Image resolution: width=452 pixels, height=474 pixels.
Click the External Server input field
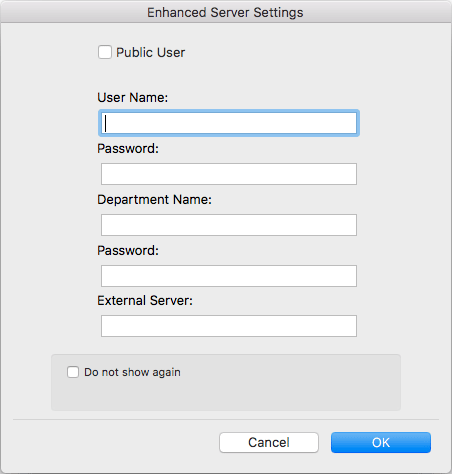point(229,326)
